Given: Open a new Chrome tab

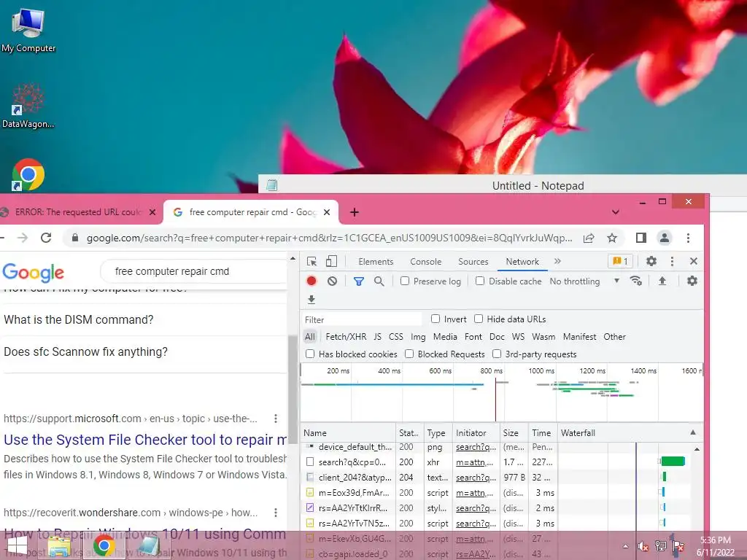Looking at the screenshot, I should [x=355, y=212].
